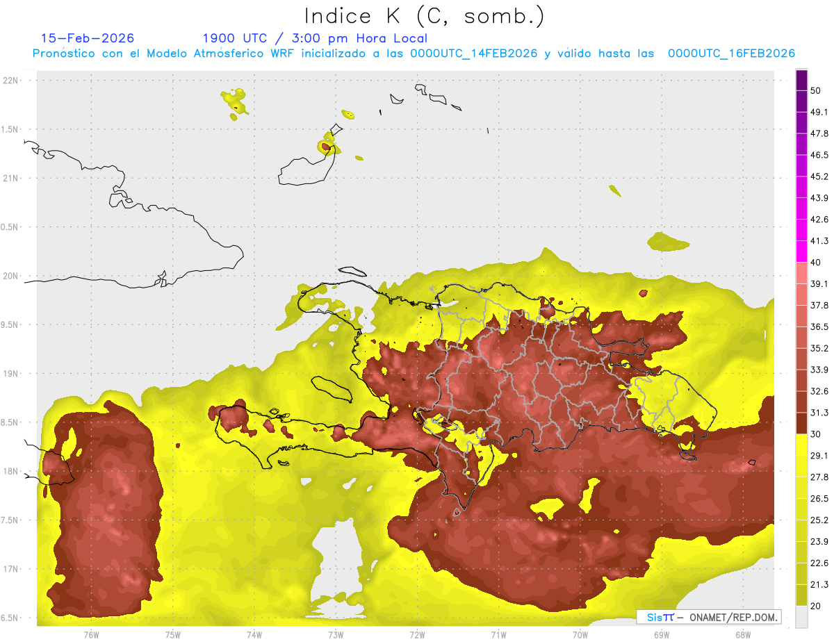Click the colorbar value 29.1
The height and width of the screenshot is (644, 834).
[x=819, y=456]
